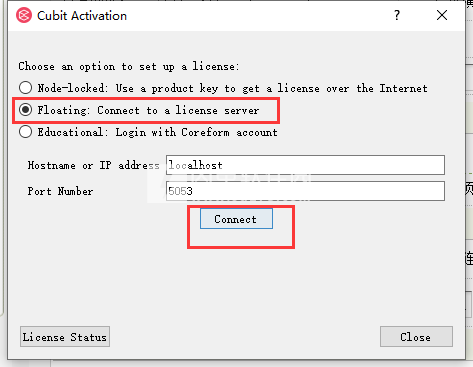Select the Node-locked product key radio button
Screen dimensions: 473x367
[x=26, y=88]
